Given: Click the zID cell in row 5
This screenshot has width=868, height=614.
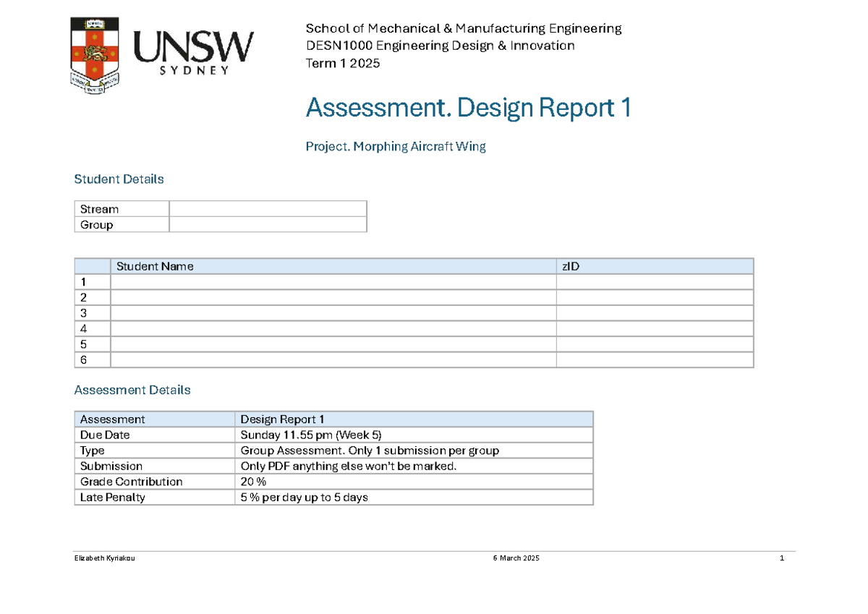Looking at the screenshot, I should [655, 344].
